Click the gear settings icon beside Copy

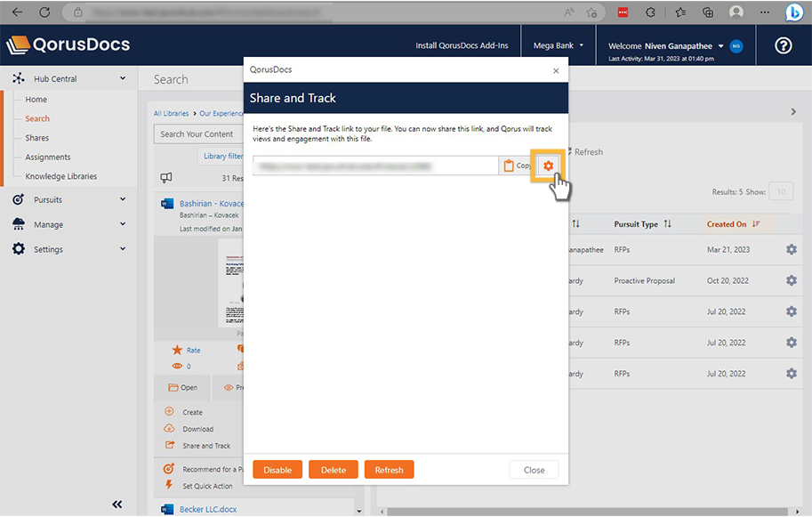pyautogui.click(x=548, y=166)
